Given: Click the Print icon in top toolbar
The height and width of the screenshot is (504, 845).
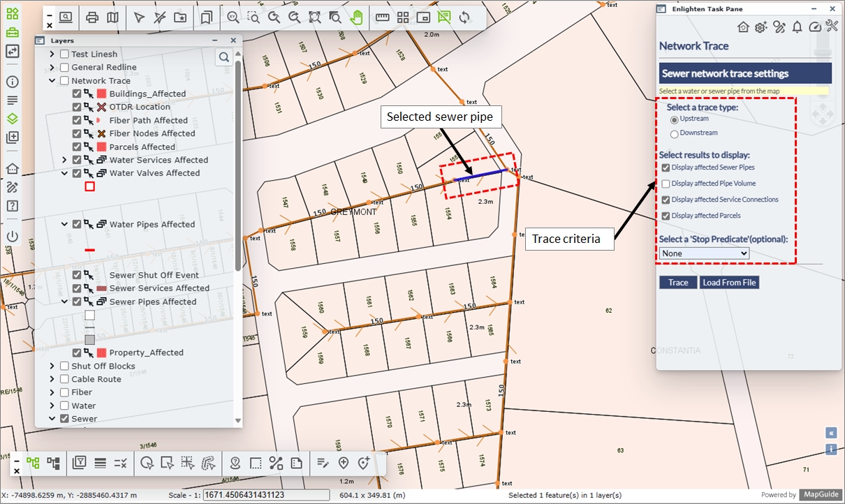Looking at the screenshot, I should [x=93, y=17].
